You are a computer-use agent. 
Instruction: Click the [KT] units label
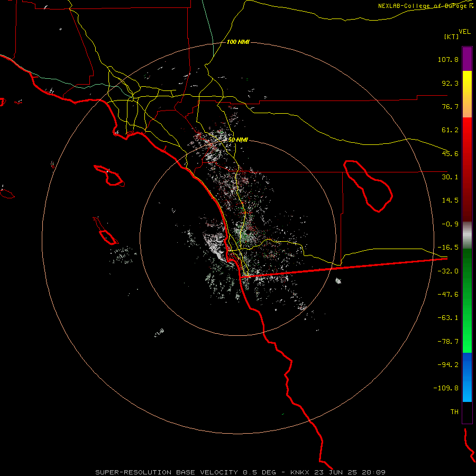pyautogui.click(x=452, y=36)
